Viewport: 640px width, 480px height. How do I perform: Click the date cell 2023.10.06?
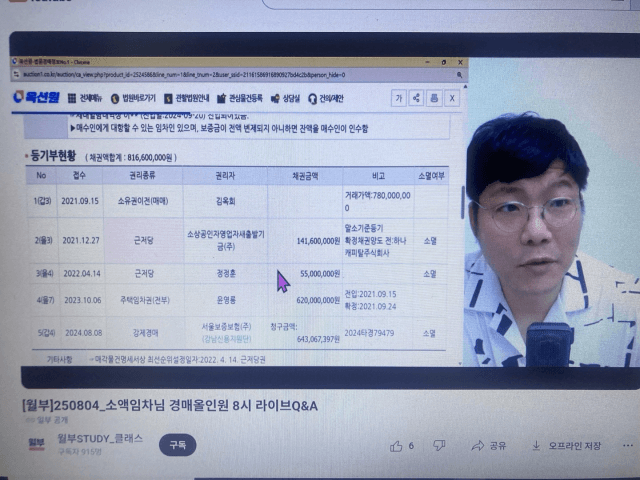coord(83,300)
